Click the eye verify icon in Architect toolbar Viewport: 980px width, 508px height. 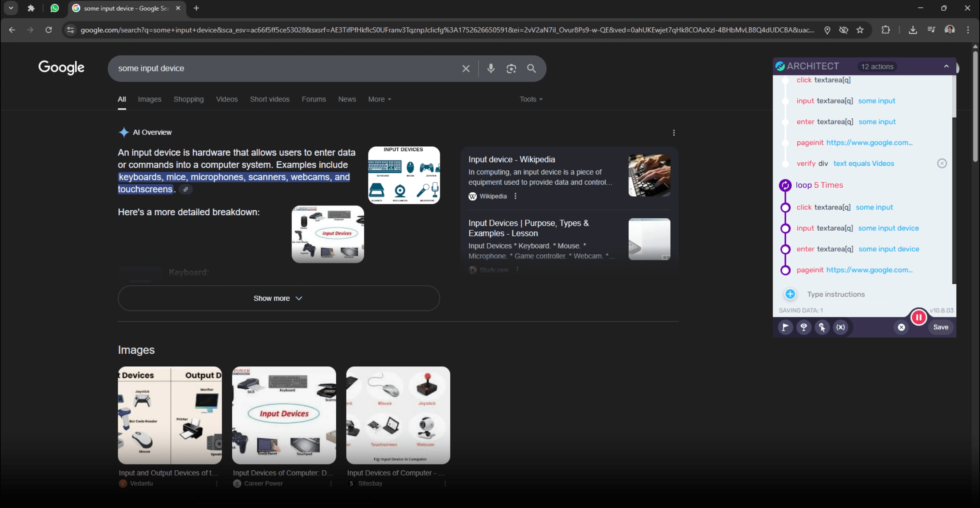coord(804,327)
